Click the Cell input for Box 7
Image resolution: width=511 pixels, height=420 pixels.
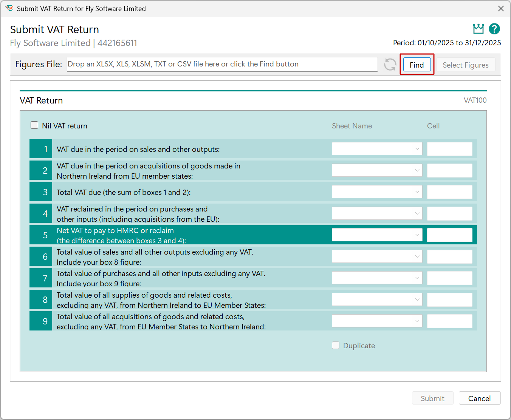(x=449, y=278)
